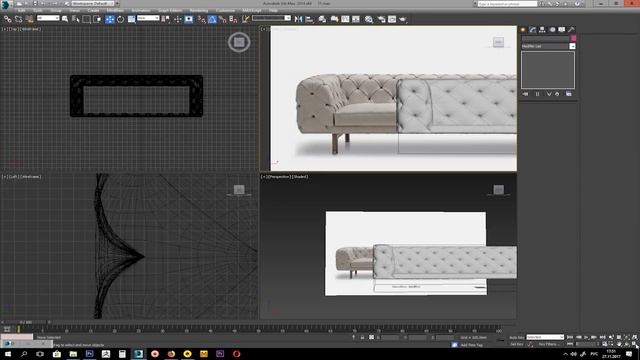Click Edit Named Selection Sets icon
Image resolution: width=640 pixels, height=360 pixels.
[x=245, y=19]
